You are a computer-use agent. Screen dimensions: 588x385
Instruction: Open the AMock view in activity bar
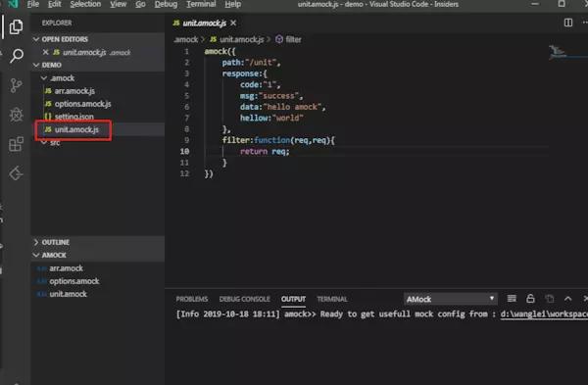coord(16,173)
